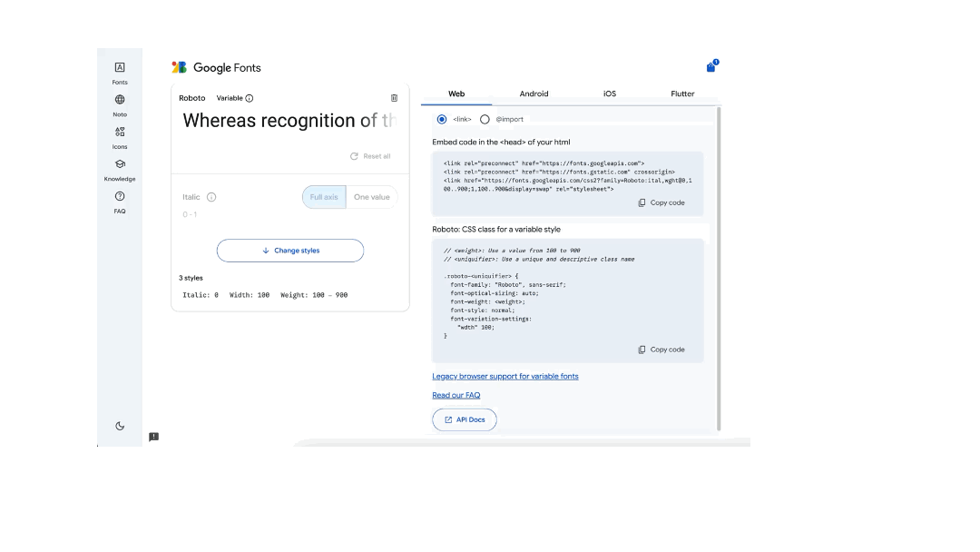The width and height of the screenshot is (980, 552).
Task: Open the Fonts section in sidebar
Action: (x=120, y=68)
